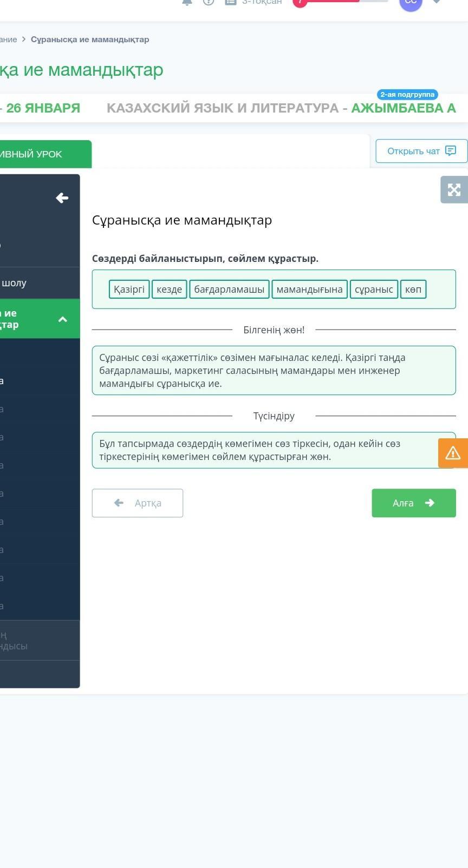The width and height of the screenshot is (468, 868).
Task: Click the Сұранысқа ие мамандықтар breadcrumb
Action: (90, 40)
